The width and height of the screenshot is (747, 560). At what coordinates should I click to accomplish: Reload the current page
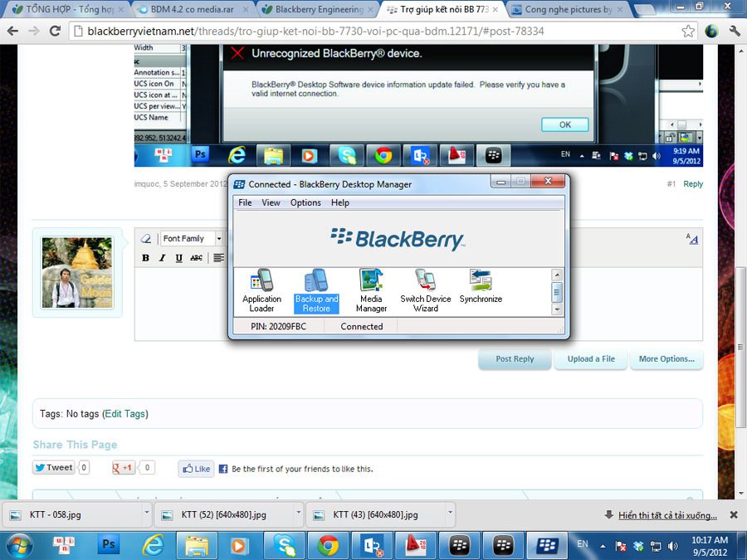[56, 32]
